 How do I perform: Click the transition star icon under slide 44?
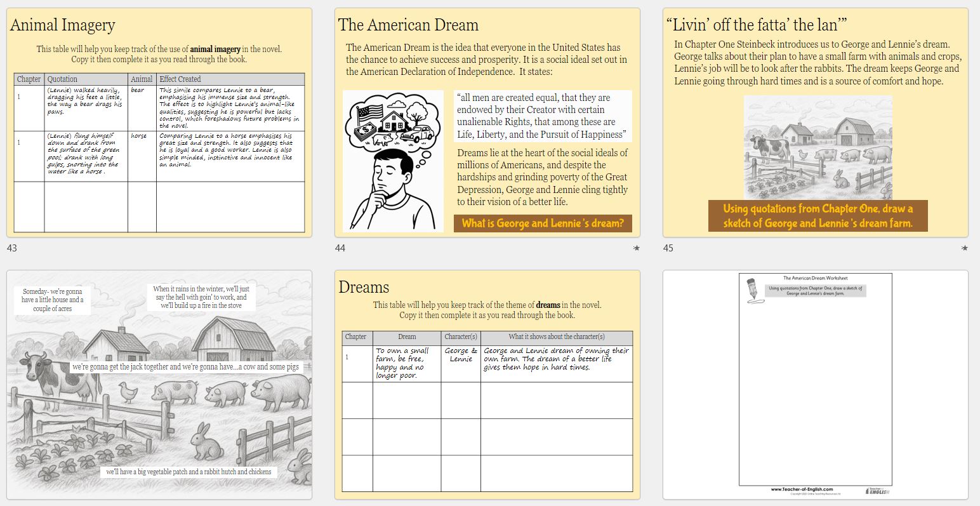pos(636,248)
